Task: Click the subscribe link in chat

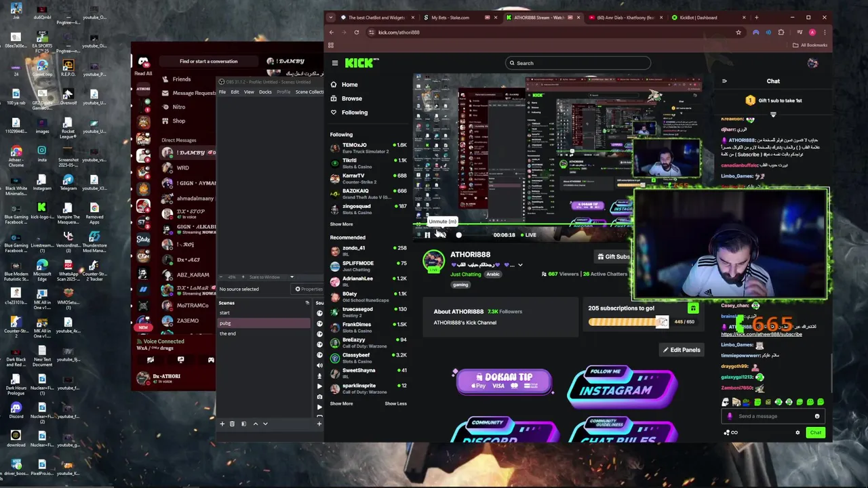Action: tap(762, 334)
